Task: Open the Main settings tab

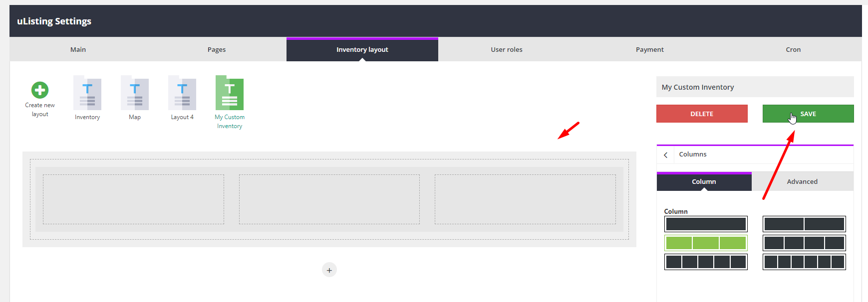Action: (78, 50)
